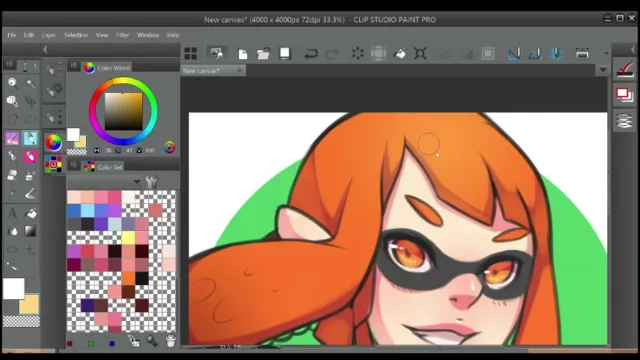The image size is (640, 360).
Task: Open Color Set palette menu icon
Action: pos(74,165)
